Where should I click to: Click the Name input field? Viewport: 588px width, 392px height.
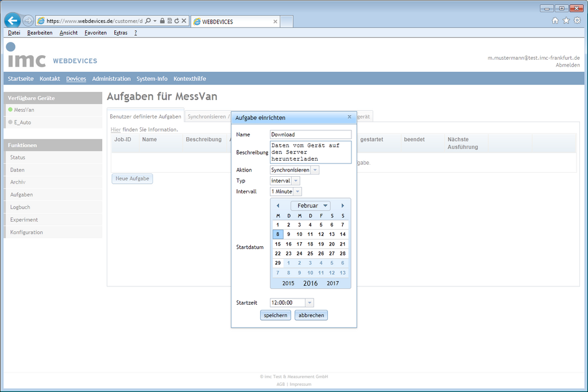click(310, 134)
